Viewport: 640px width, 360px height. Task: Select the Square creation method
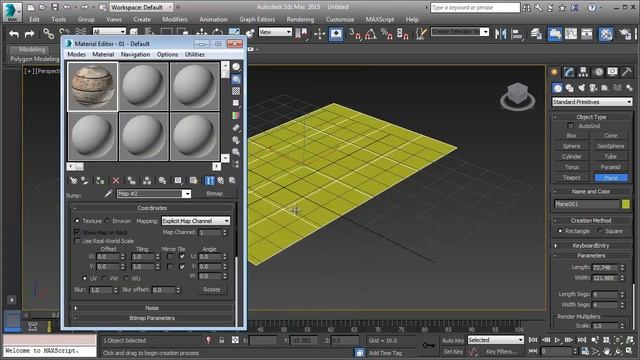coord(600,231)
